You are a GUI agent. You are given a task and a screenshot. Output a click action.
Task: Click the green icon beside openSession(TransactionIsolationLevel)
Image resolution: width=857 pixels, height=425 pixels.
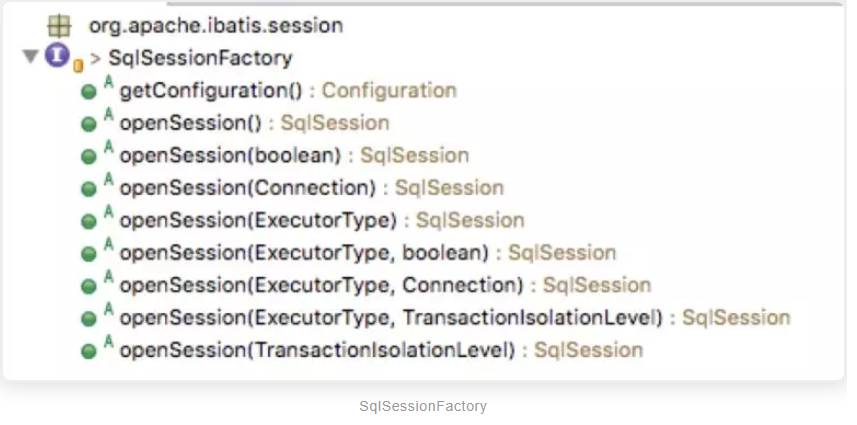click(89, 351)
